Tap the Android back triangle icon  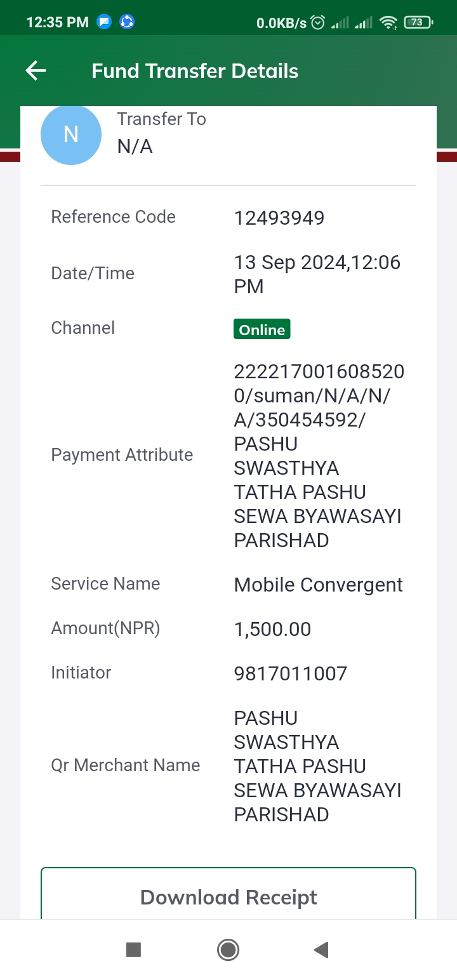click(321, 950)
